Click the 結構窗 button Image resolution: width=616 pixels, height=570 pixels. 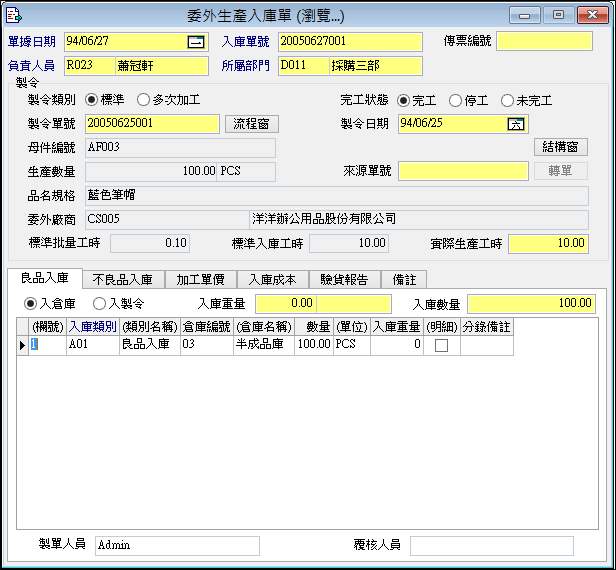point(560,147)
